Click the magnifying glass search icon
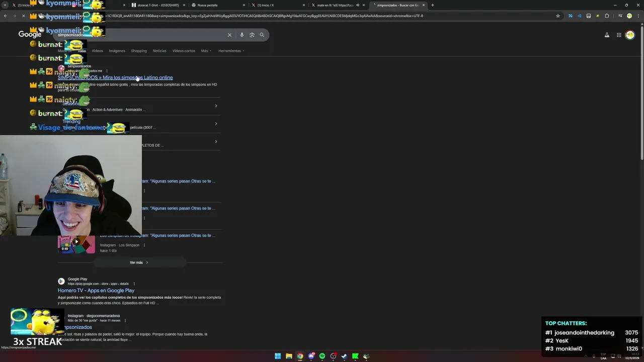 [x=262, y=35]
